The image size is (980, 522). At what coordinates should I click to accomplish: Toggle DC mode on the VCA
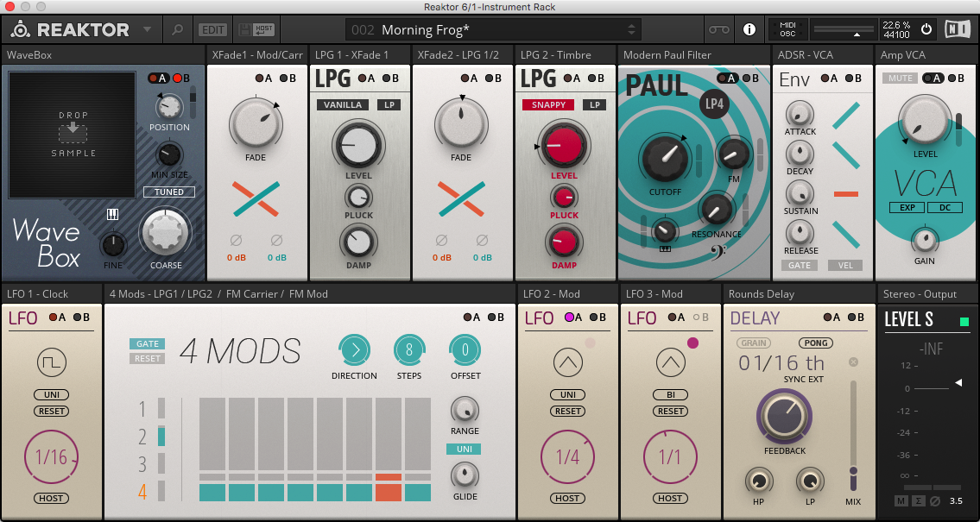[x=945, y=207]
